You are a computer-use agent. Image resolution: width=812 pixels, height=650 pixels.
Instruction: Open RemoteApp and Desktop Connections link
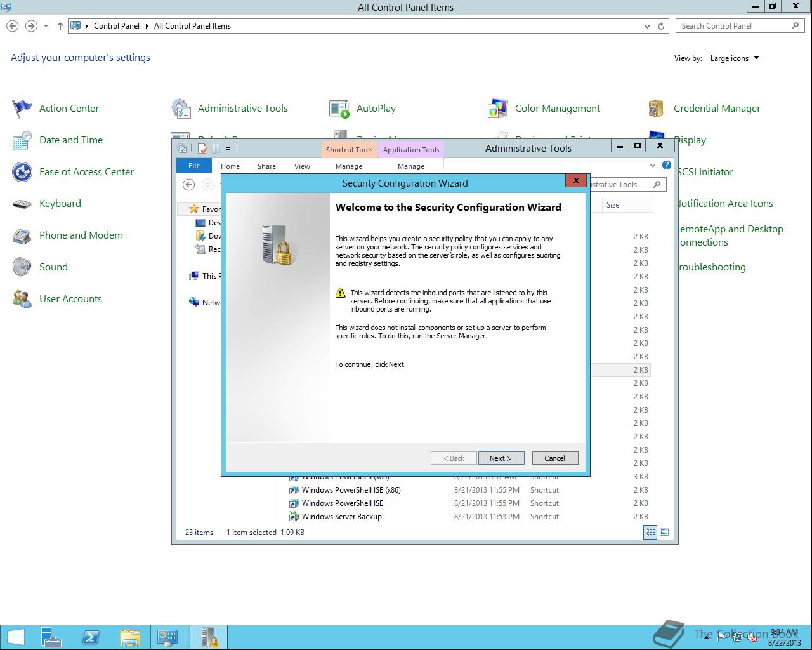point(729,235)
